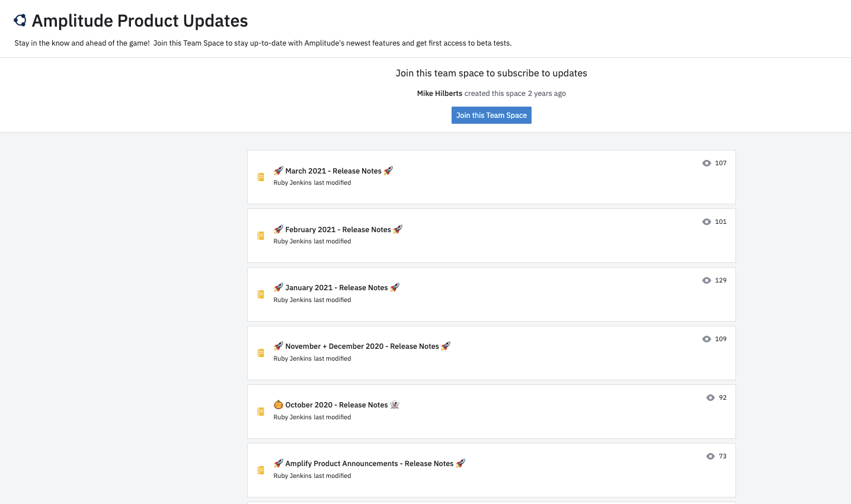Click the eye views icon showing 101
Screen dimensions: 851x504
pos(706,222)
